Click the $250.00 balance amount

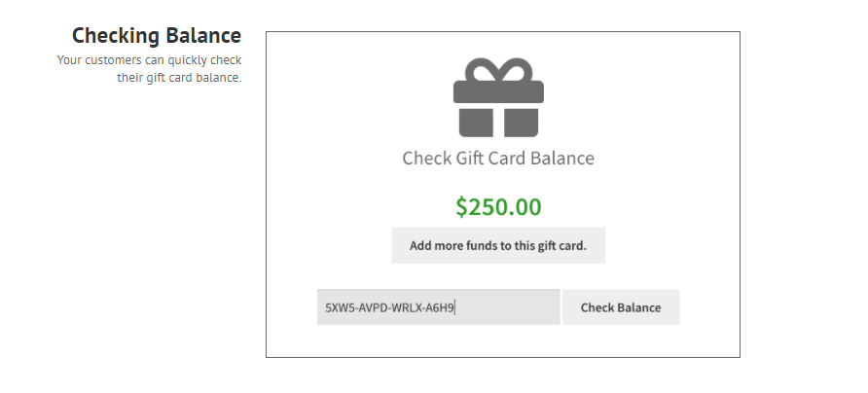pos(498,207)
